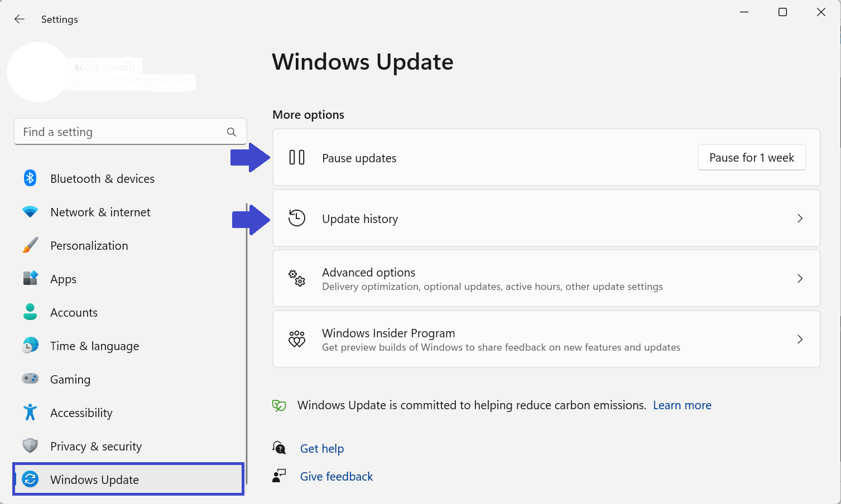Click the Accessibility figure icon
Viewport: 841px width, 504px height.
(30, 413)
